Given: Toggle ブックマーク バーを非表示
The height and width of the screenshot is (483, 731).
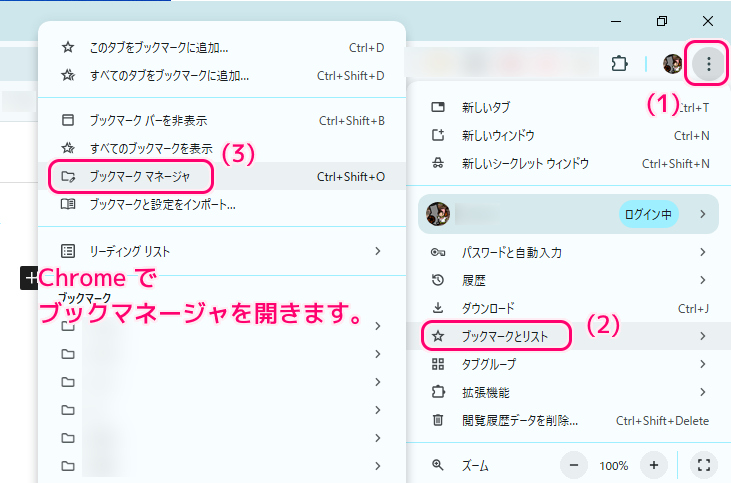Looking at the screenshot, I should coord(148,121).
